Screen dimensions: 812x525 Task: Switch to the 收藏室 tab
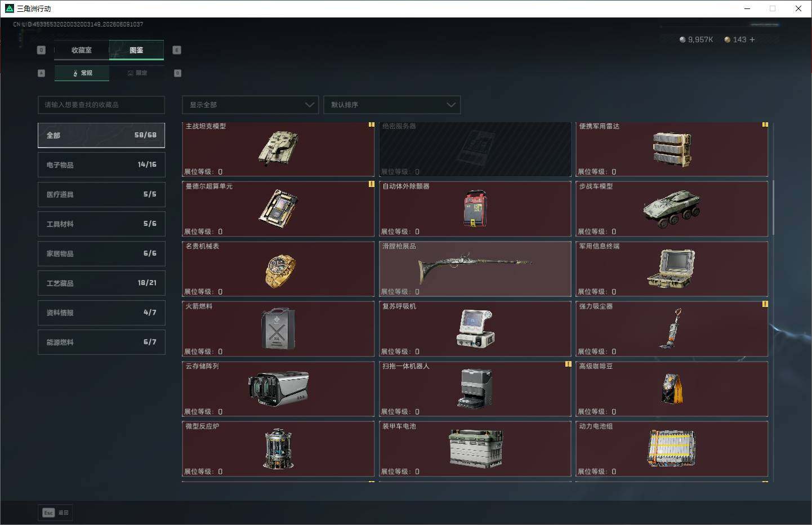[x=82, y=50]
